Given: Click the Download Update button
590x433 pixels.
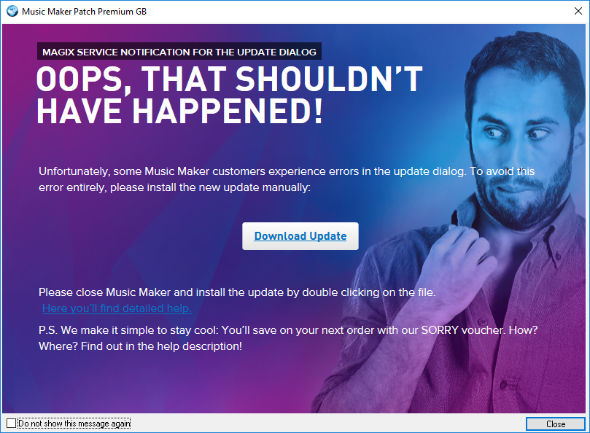Looking at the screenshot, I should [300, 236].
